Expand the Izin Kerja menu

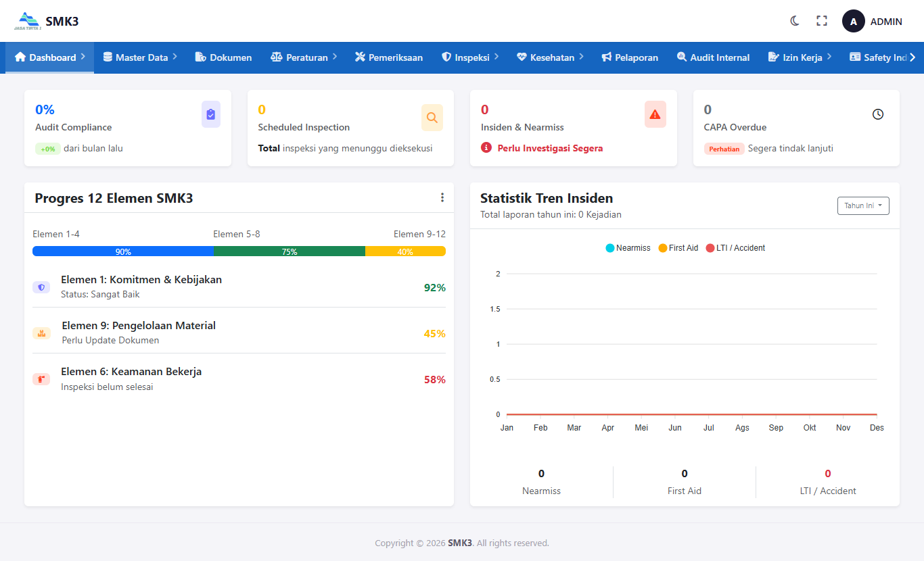[x=800, y=57]
